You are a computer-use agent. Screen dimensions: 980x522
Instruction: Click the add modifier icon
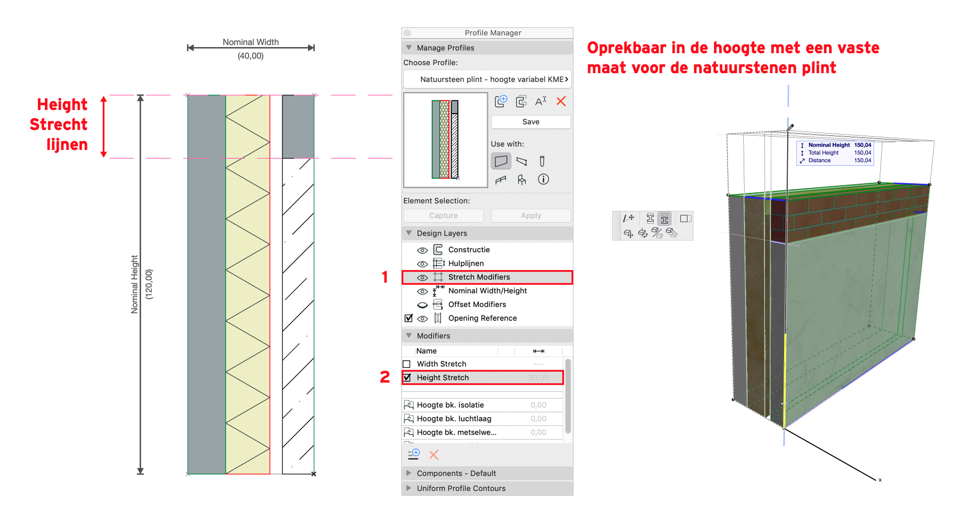pyautogui.click(x=413, y=454)
